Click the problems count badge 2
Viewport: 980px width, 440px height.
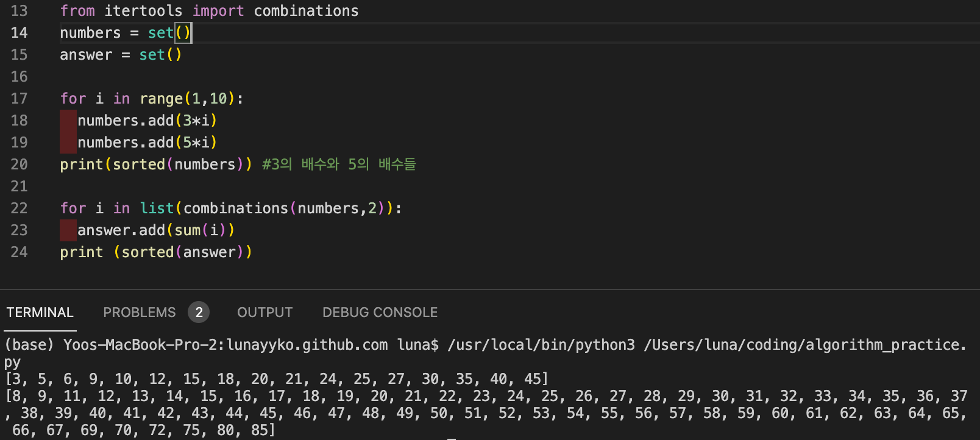pyautogui.click(x=199, y=312)
